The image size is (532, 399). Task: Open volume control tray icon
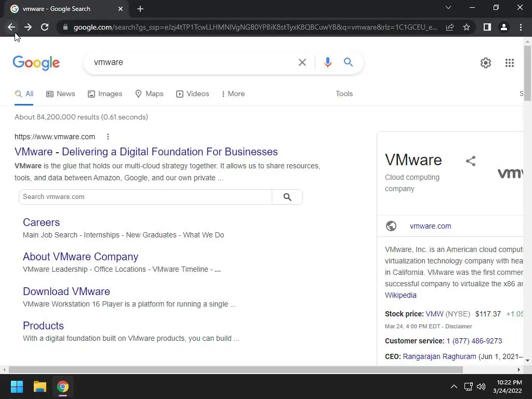(x=481, y=387)
